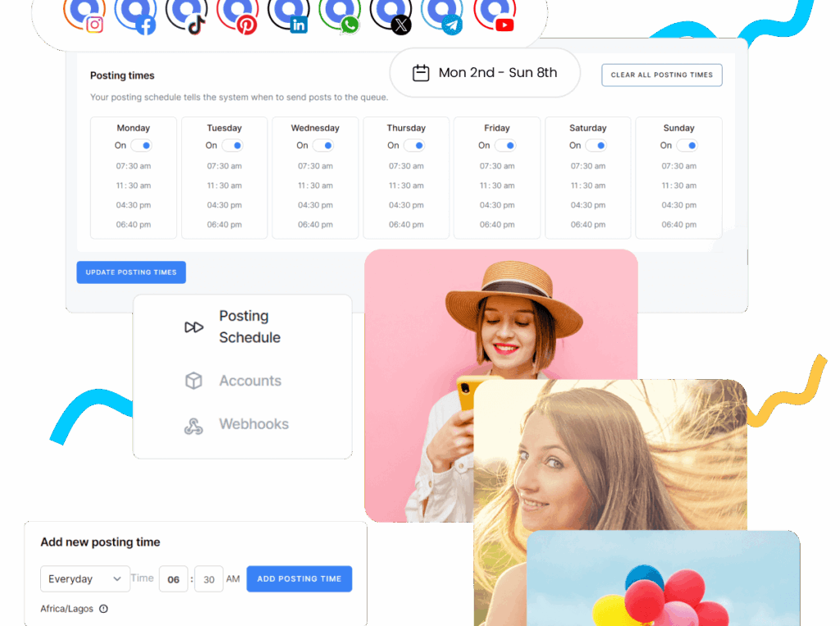Image resolution: width=840 pixels, height=626 pixels.
Task: Select the Facebook account icon
Action: tap(135, 14)
